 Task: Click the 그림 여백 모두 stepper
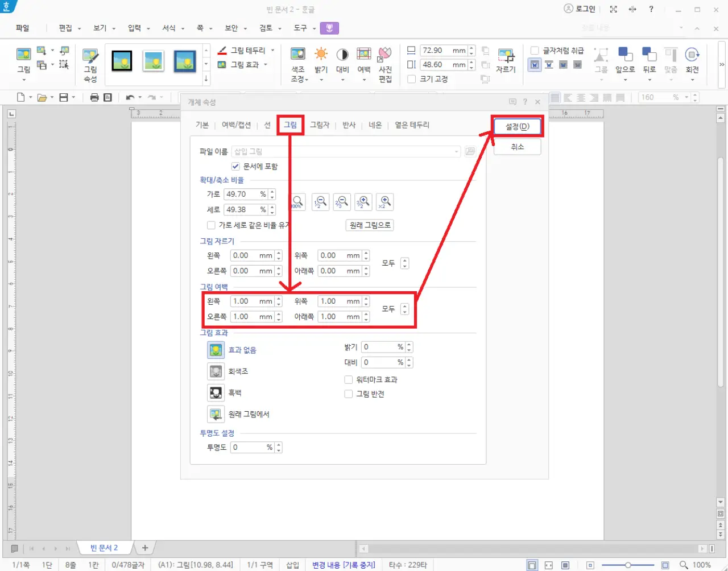404,309
